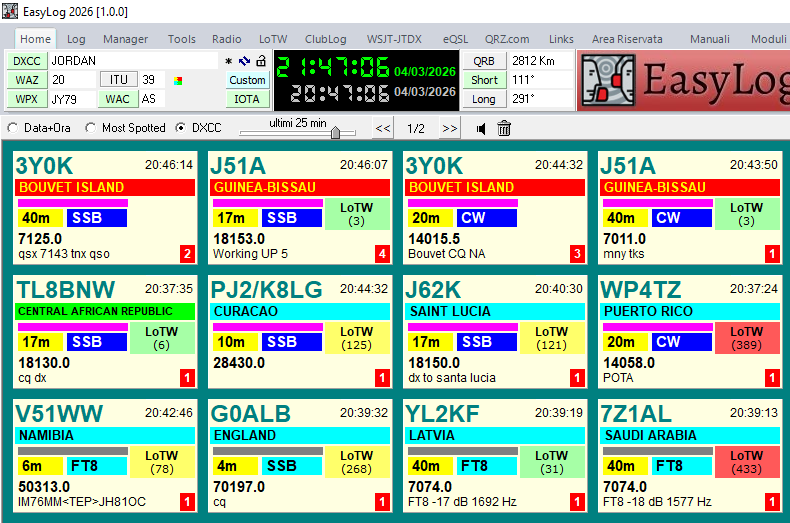
Task: Click the asterisk icon next to the DXCC field
Action: click(228, 61)
